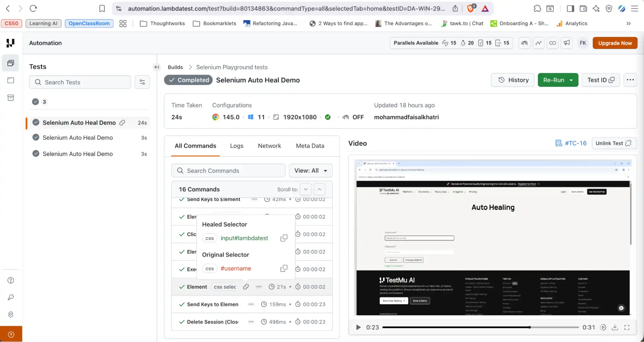The height and width of the screenshot is (342, 644).
Task: Select Selenium Auto Heal Demo 24s test
Action: (x=89, y=123)
